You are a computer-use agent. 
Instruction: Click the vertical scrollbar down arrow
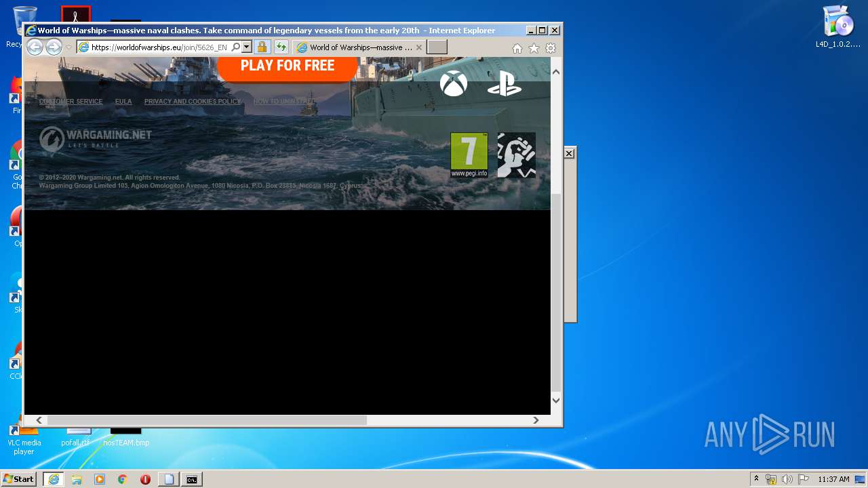(x=556, y=400)
